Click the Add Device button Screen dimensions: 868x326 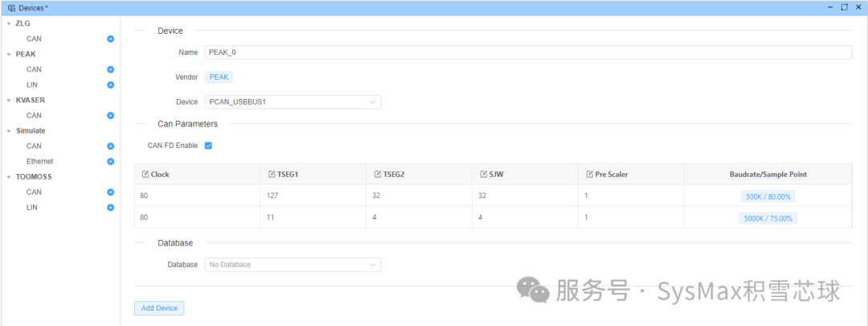point(159,308)
